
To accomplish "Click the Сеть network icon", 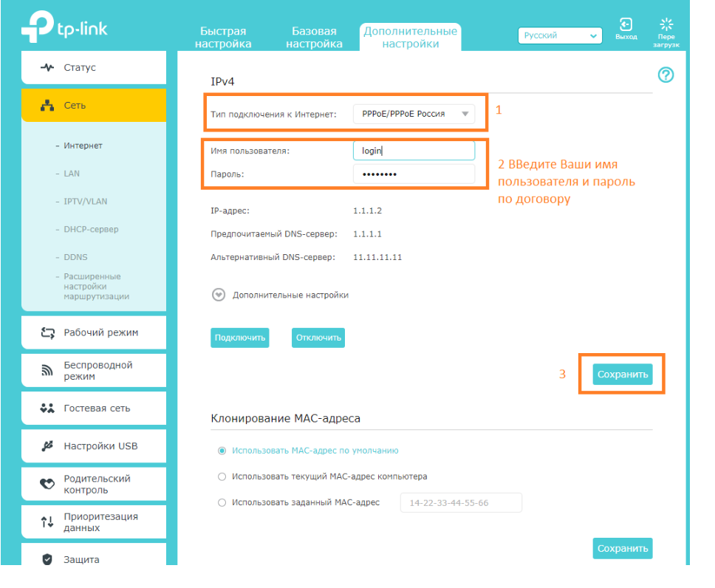I will tap(47, 106).
